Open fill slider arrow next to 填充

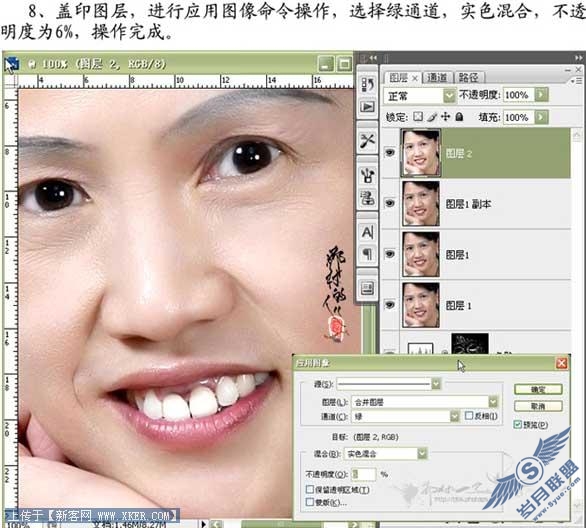(x=542, y=117)
